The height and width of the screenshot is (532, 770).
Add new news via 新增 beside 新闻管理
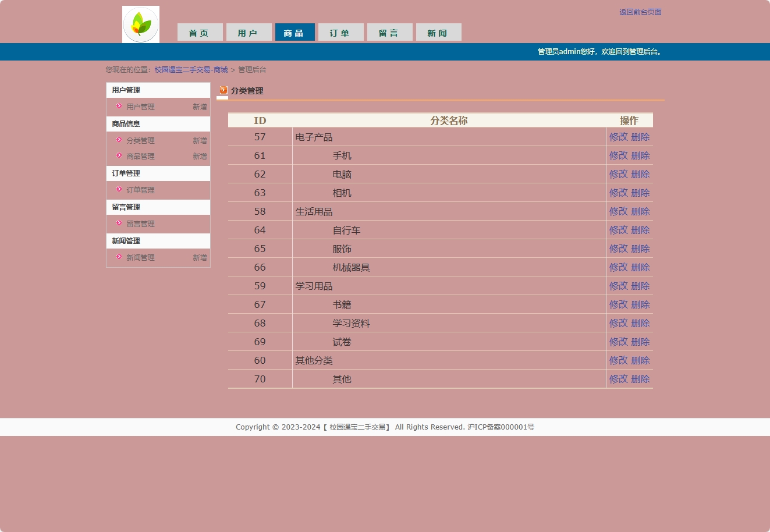coord(200,257)
